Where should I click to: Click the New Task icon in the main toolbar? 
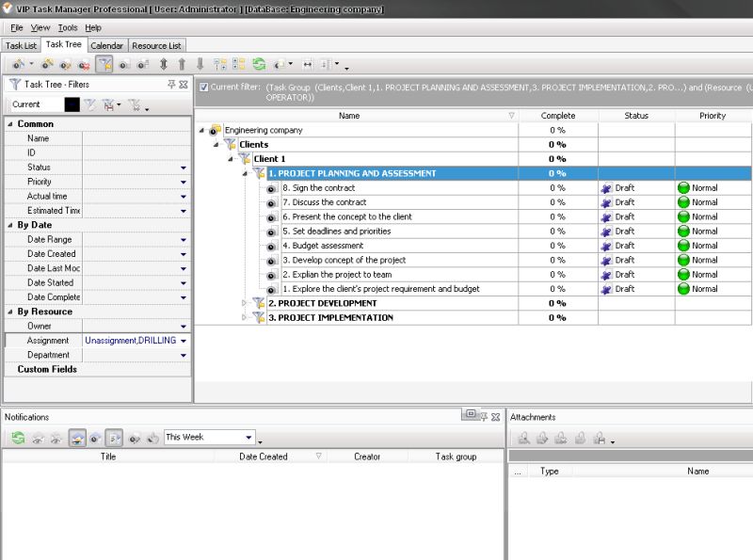[19, 64]
